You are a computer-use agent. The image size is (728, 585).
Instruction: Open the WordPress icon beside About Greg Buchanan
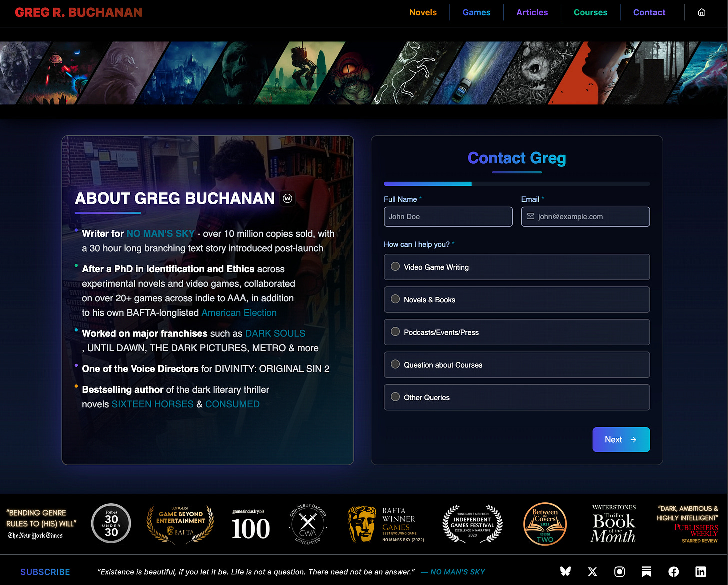click(x=288, y=198)
